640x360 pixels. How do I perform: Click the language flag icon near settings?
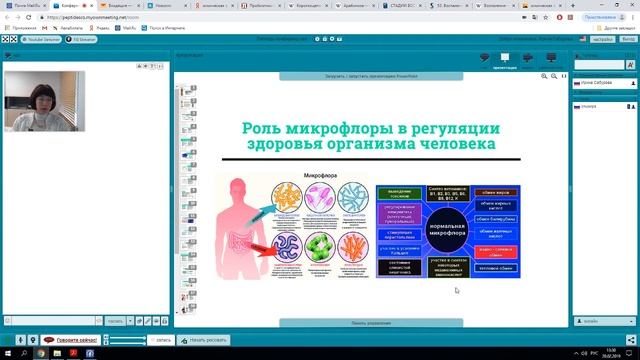[x=583, y=39]
